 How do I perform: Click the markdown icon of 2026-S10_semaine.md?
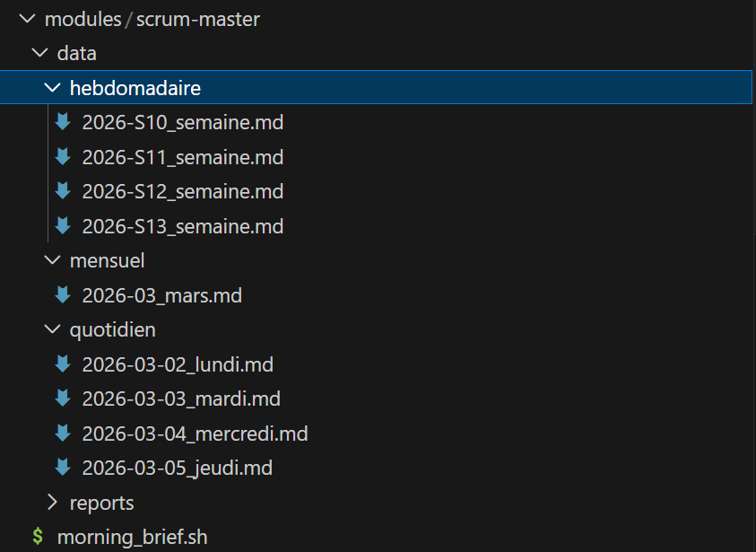click(x=63, y=122)
